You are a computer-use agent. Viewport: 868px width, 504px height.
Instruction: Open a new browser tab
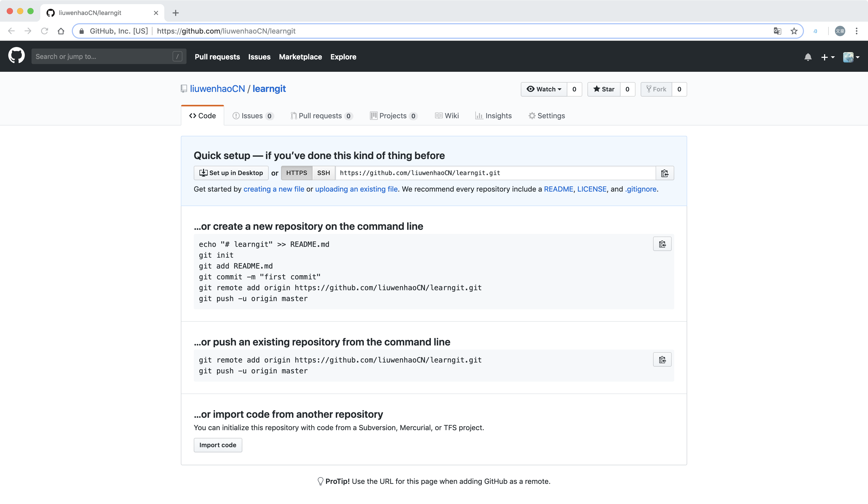click(175, 13)
